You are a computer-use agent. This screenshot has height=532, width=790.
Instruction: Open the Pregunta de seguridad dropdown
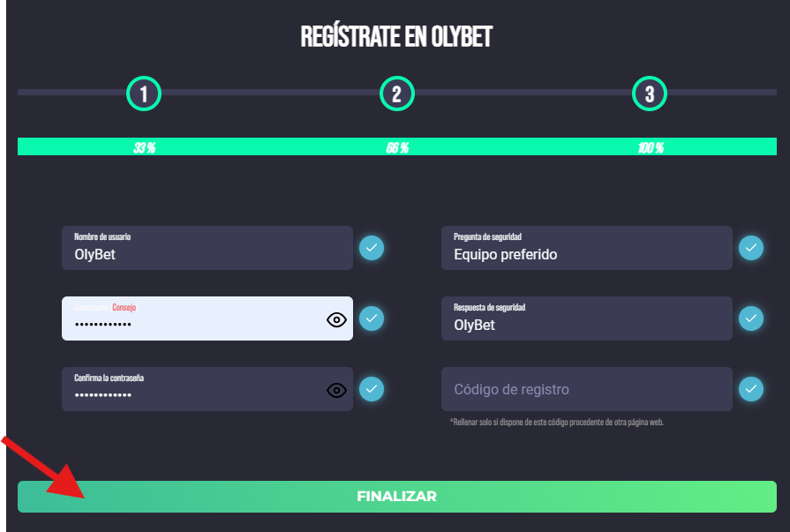tap(586, 248)
